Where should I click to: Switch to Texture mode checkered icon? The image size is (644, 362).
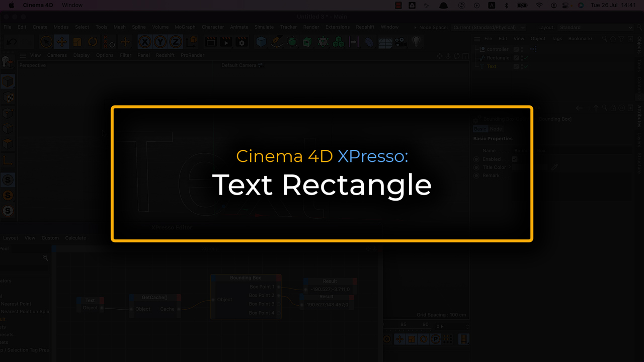(8, 98)
